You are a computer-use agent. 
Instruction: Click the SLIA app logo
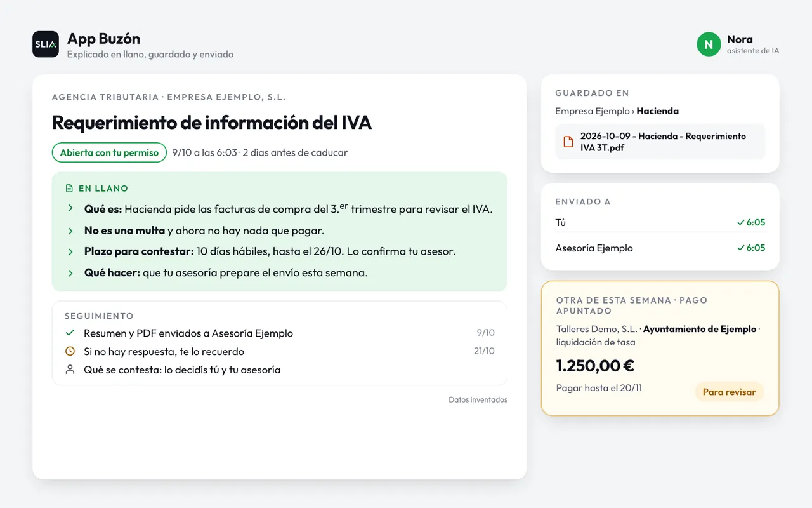tap(46, 44)
